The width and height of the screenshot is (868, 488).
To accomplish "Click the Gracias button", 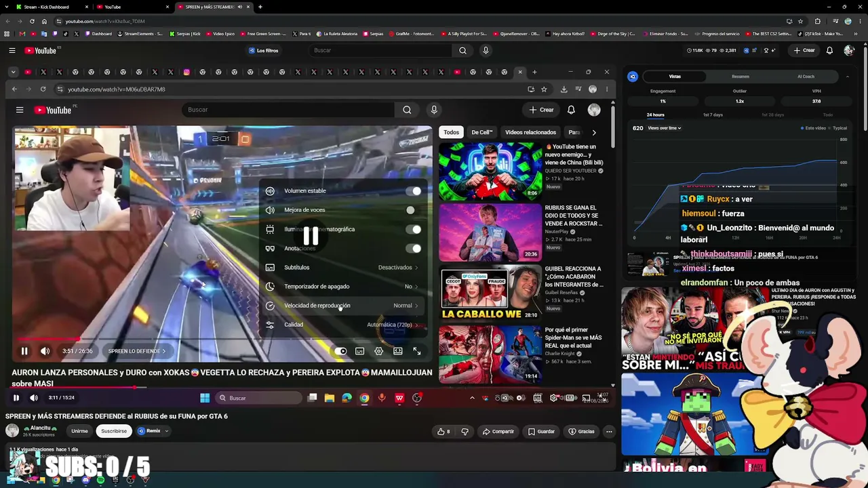I will (581, 432).
